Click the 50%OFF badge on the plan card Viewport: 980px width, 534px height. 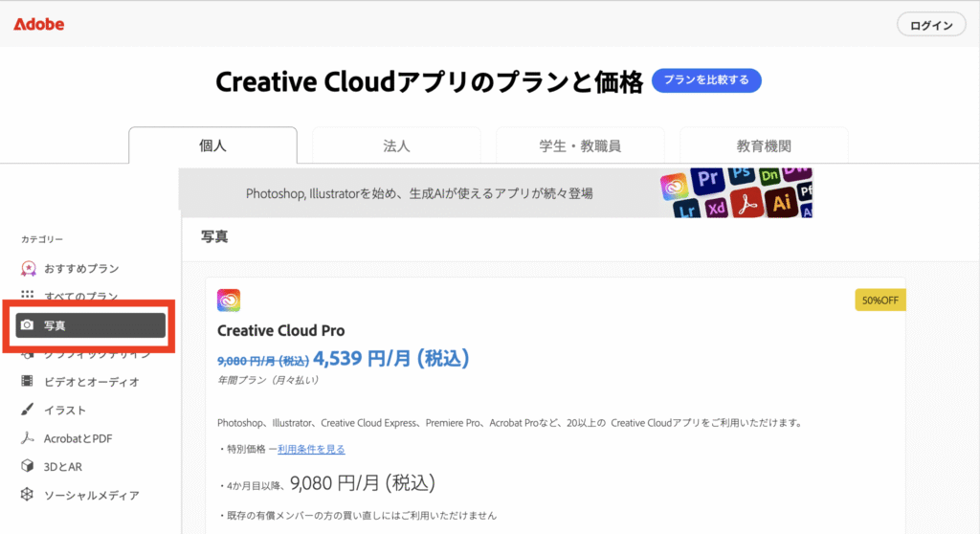coord(880,300)
